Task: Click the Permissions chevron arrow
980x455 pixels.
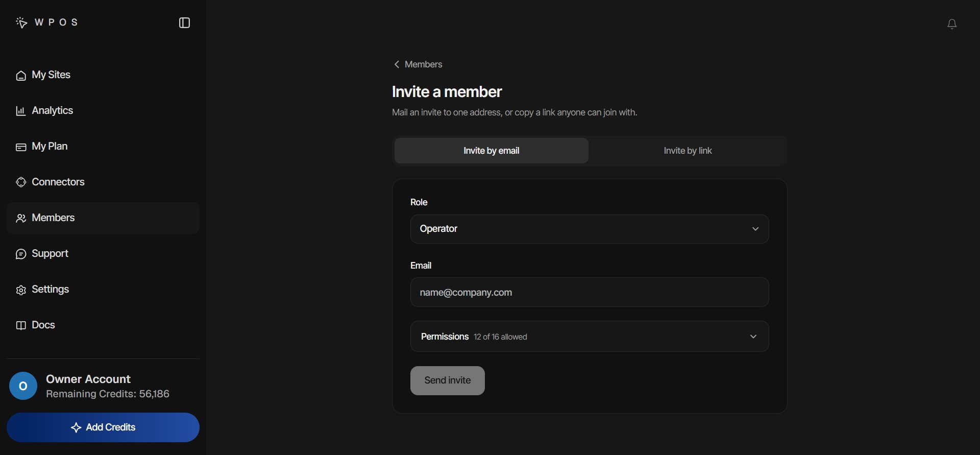Action: pyautogui.click(x=753, y=337)
